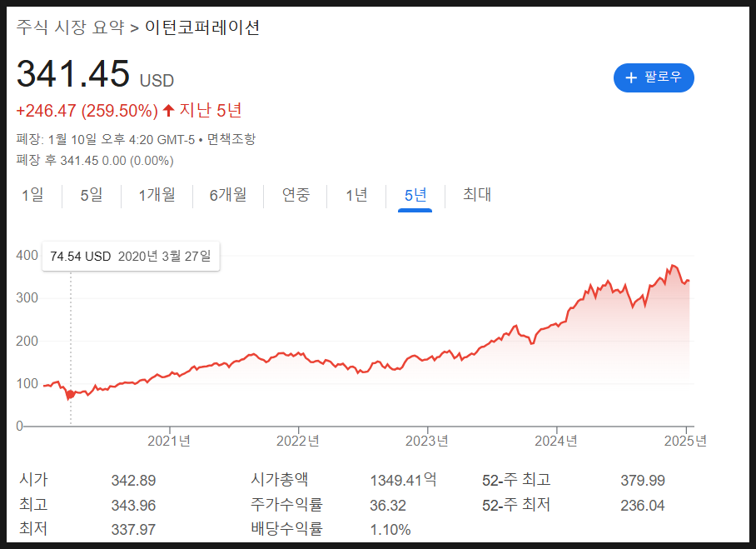Click the 2022년 x-axis label
The image size is (756, 549).
coord(298,441)
